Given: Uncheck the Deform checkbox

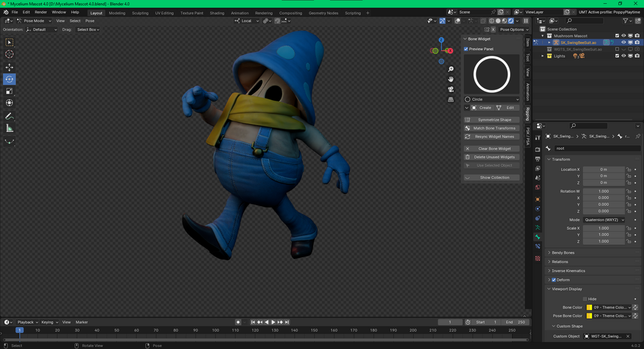Looking at the screenshot, I should [x=554, y=280].
